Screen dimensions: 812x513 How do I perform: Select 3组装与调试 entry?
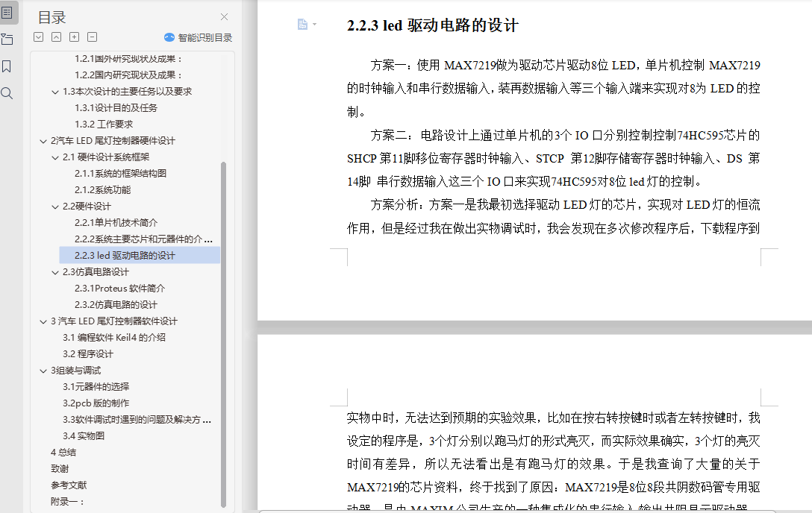(76, 371)
